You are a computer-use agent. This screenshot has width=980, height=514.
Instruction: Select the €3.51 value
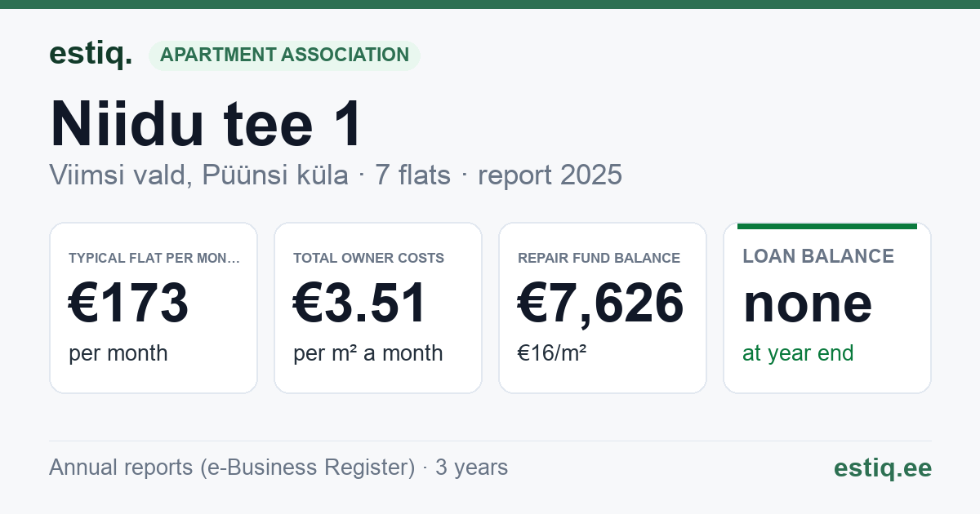[x=360, y=303]
